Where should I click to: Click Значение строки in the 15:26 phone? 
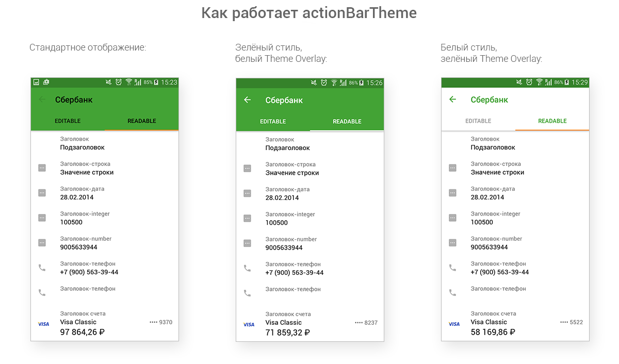click(x=292, y=173)
